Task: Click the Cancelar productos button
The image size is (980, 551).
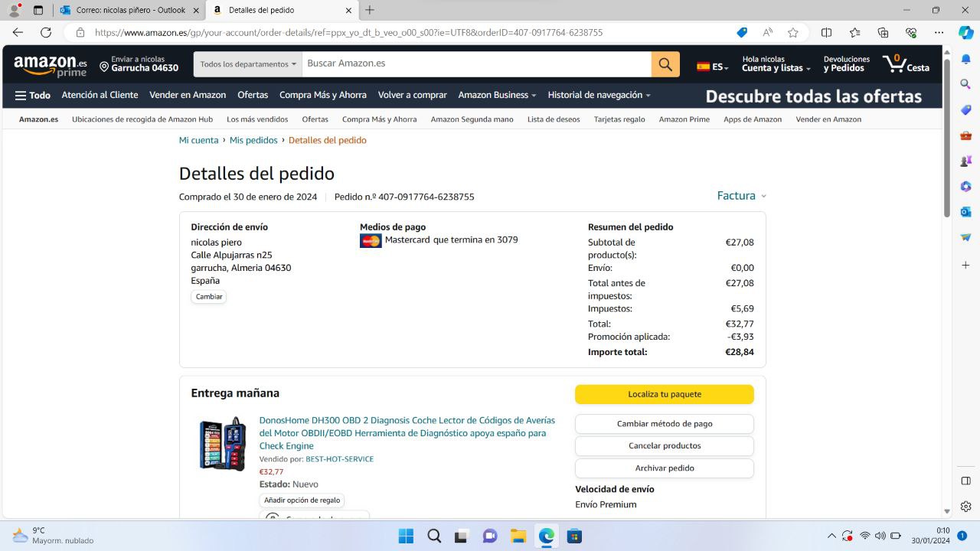Action: pyautogui.click(x=665, y=445)
